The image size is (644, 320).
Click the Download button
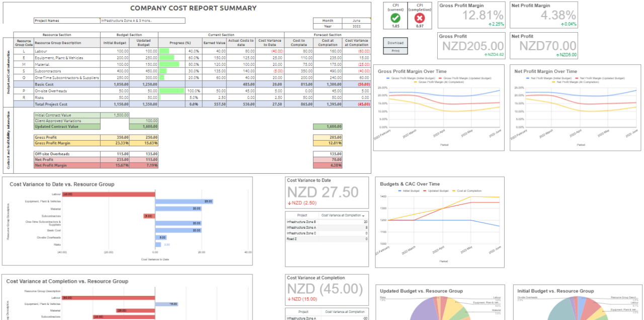pyautogui.click(x=395, y=43)
